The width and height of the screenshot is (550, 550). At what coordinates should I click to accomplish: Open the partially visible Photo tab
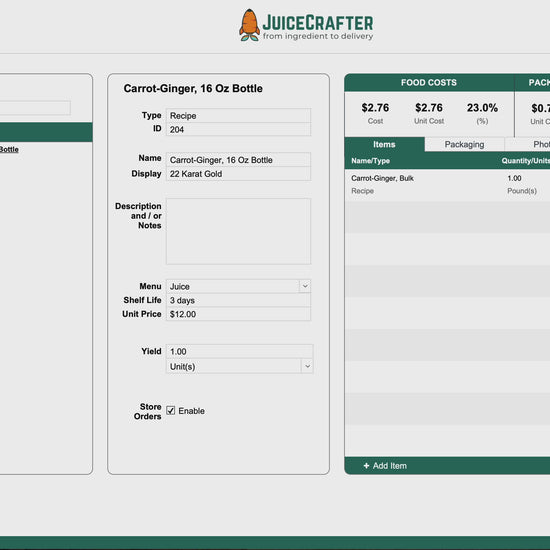click(x=528, y=145)
